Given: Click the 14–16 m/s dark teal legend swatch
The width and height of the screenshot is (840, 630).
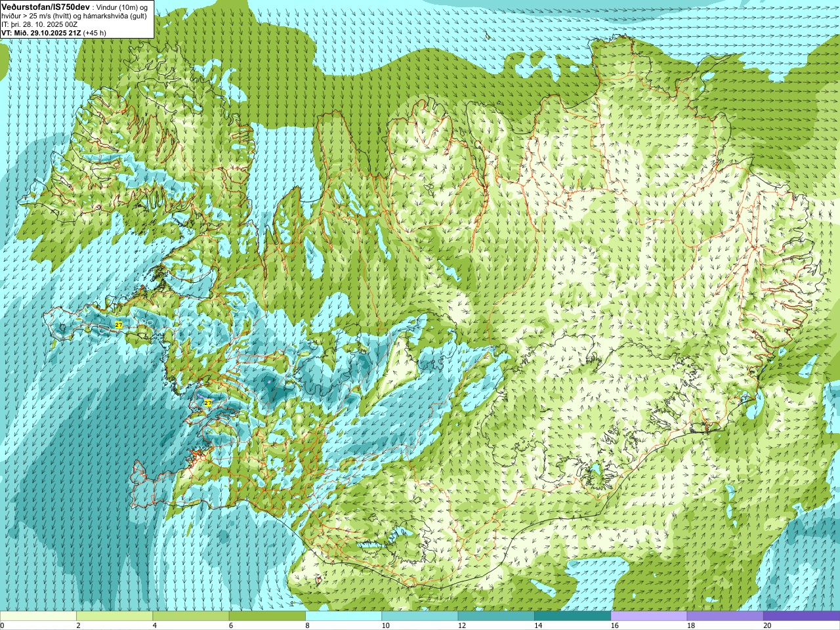Looking at the screenshot, I should 572,616.
